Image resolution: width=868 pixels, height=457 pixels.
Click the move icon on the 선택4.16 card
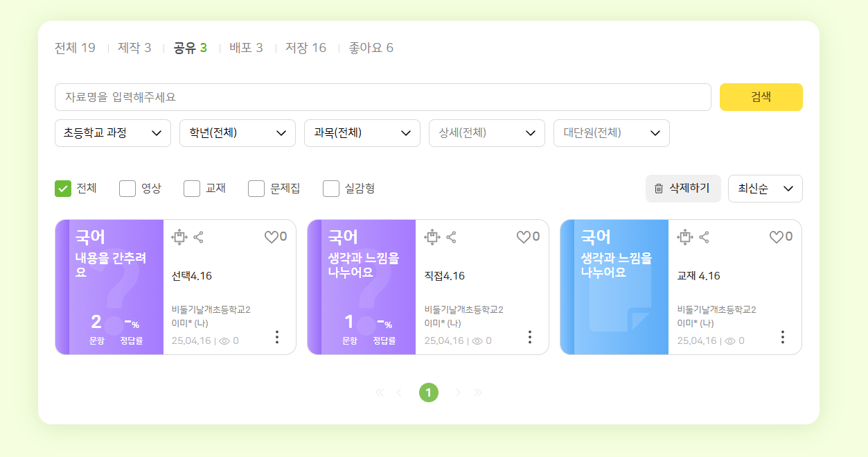point(179,237)
